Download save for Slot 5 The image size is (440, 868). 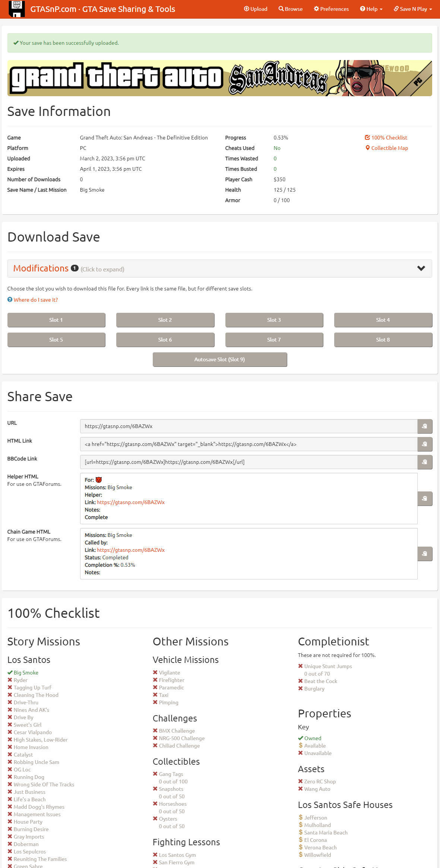56,340
